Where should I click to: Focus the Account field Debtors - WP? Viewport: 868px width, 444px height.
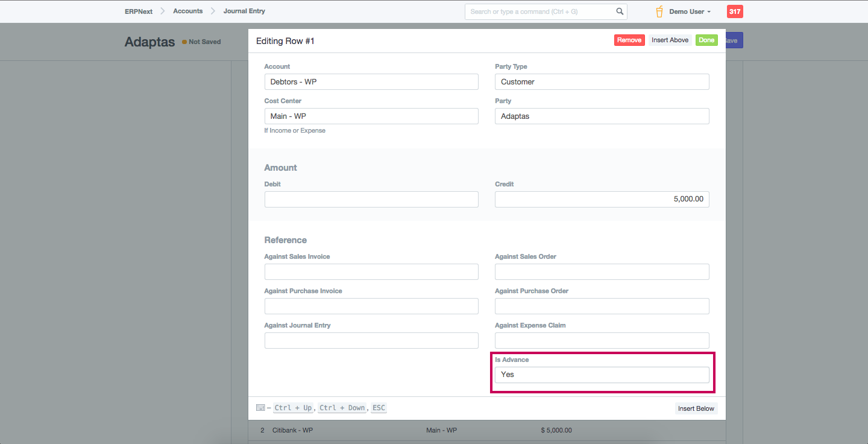[x=371, y=82]
